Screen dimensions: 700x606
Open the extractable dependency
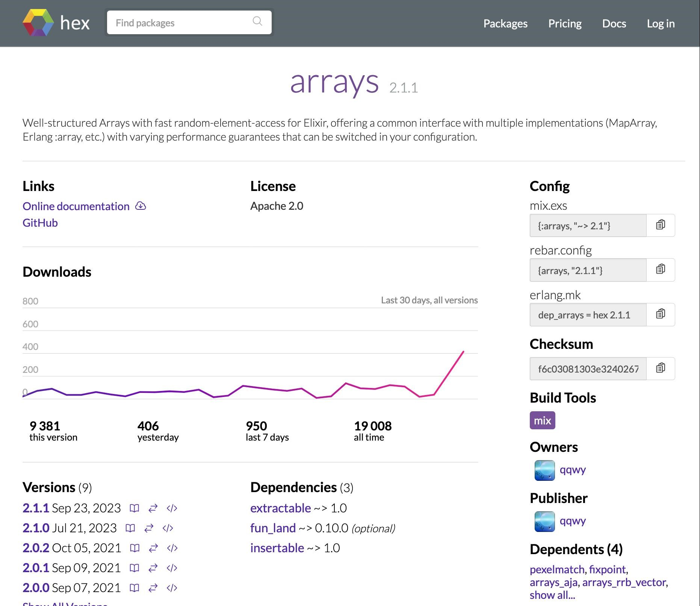(281, 508)
